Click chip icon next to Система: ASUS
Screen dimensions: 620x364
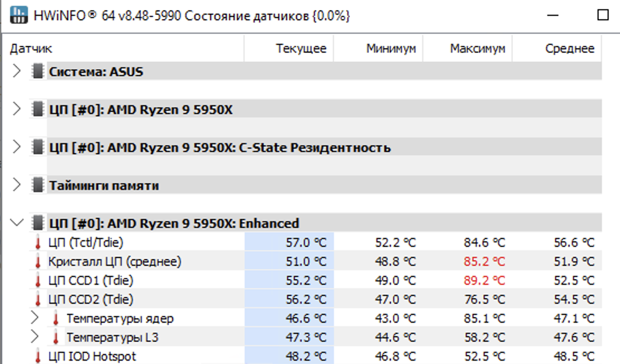click(x=37, y=71)
